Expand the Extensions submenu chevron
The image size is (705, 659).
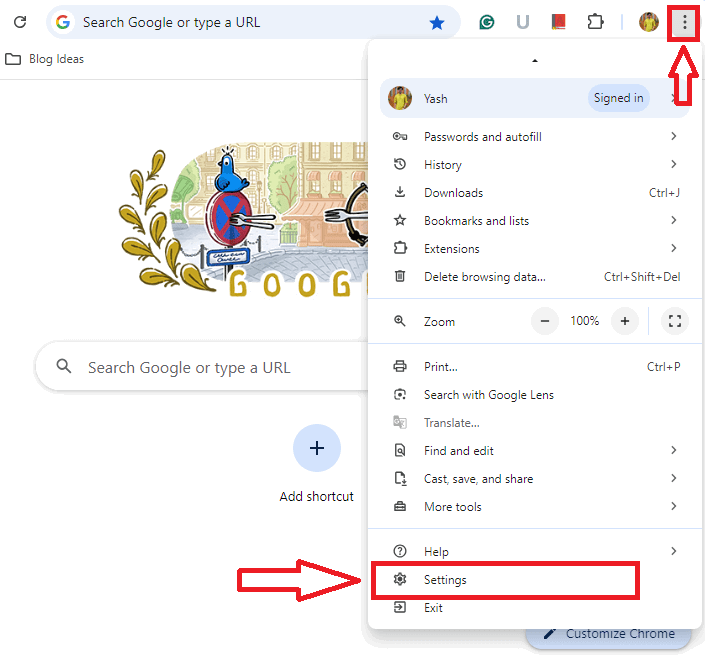(x=674, y=248)
